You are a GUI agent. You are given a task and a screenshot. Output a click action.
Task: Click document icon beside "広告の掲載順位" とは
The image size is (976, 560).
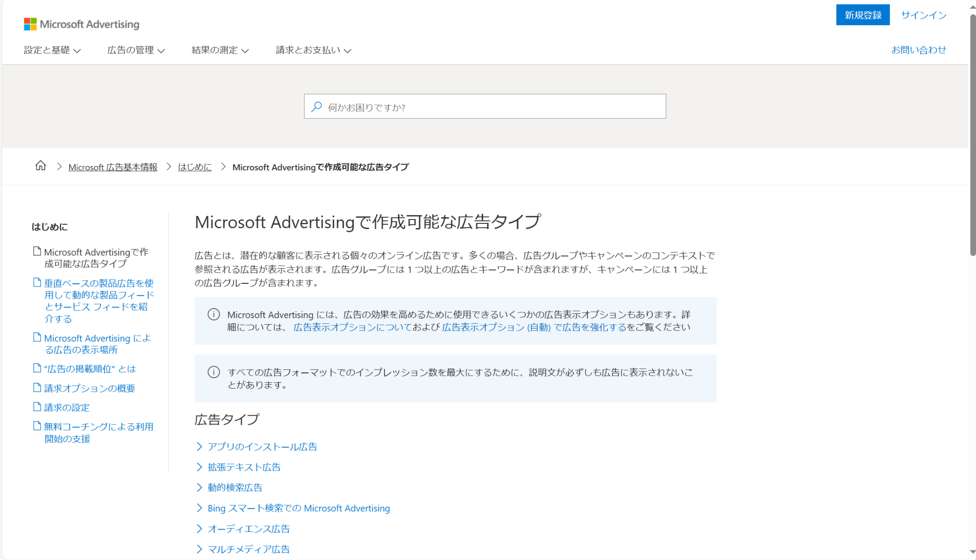37,368
